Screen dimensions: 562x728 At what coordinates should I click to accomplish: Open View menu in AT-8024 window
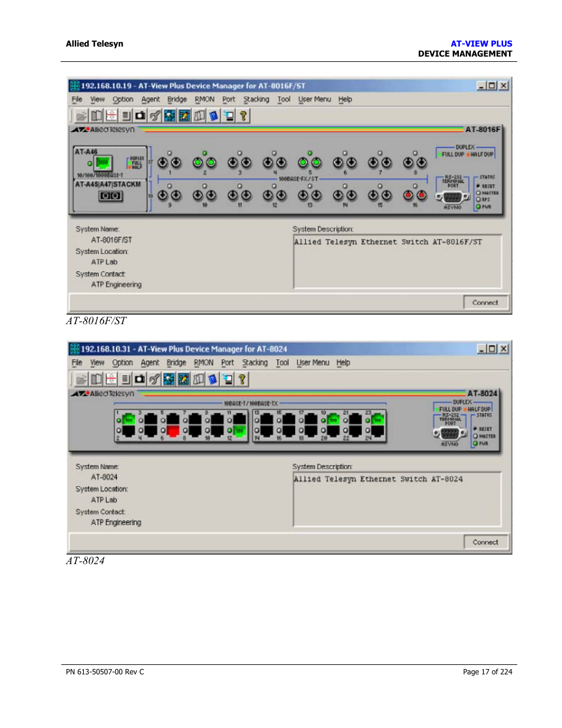(97, 363)
